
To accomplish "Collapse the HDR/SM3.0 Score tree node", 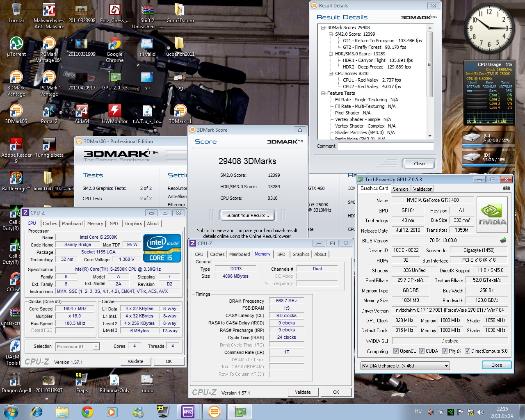I will coord(331,54).
